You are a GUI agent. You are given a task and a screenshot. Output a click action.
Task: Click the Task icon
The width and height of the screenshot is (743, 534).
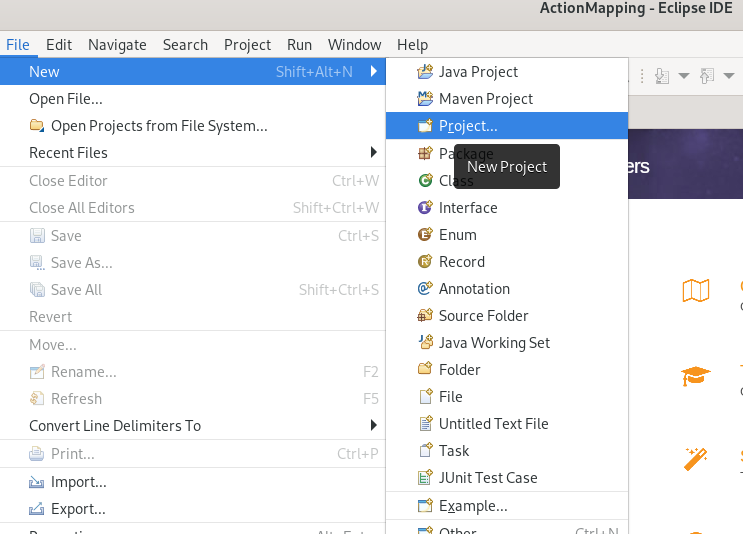point(426,450)
